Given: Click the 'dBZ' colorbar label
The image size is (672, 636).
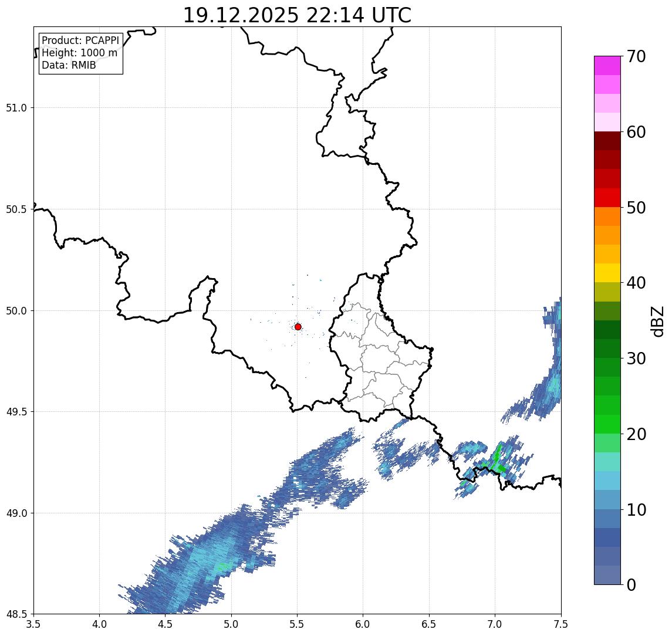Looking at the screenshot, I should coord(657,322).
